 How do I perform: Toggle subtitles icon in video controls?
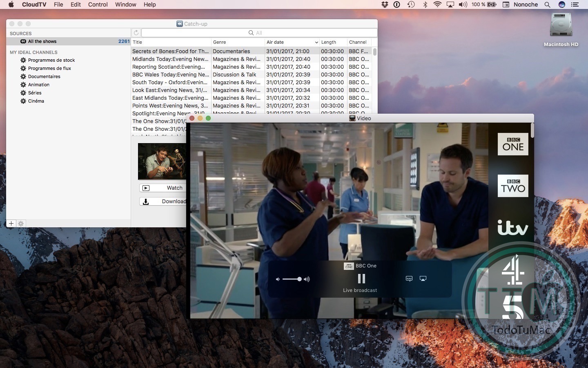coord(409,278)
